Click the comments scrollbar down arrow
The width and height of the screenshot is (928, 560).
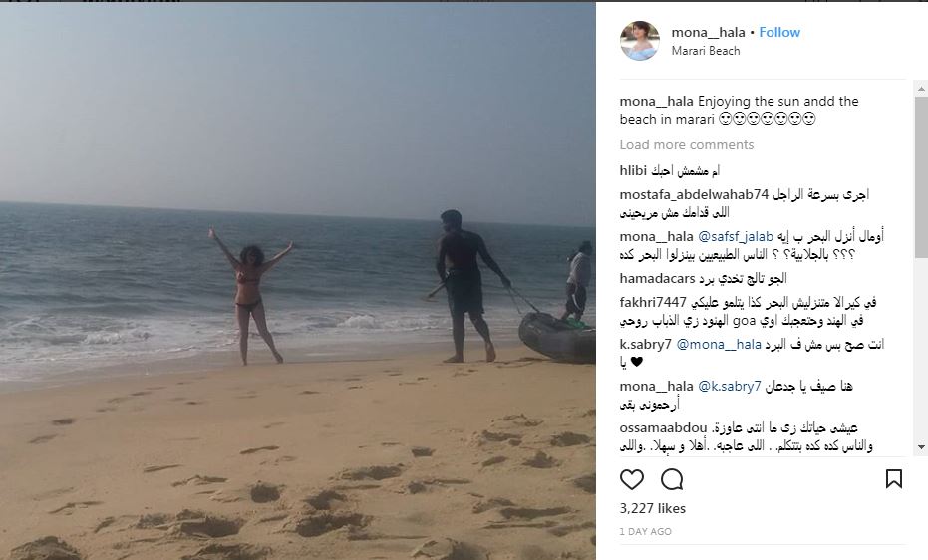(921, 447)
